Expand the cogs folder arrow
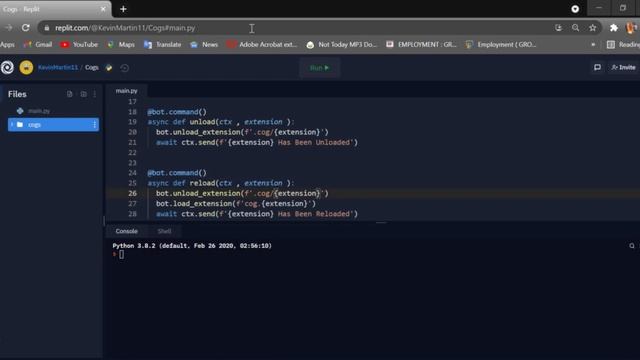 click(x=12, y=124)
